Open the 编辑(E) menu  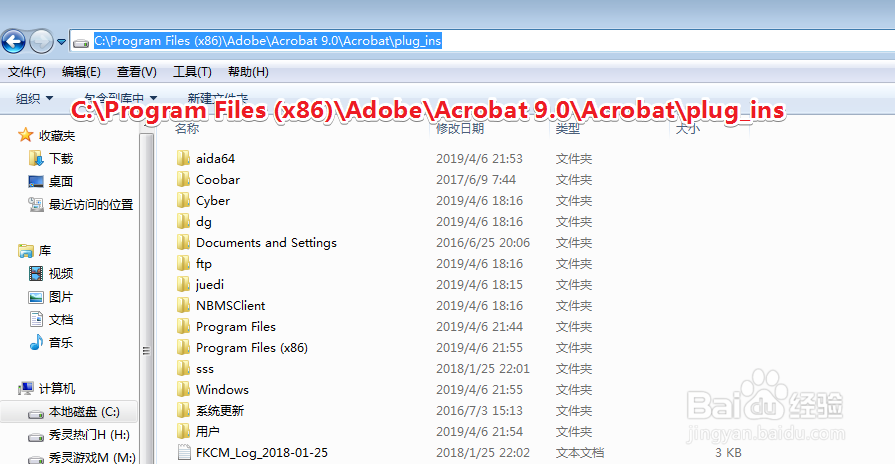tap(81, 72)
